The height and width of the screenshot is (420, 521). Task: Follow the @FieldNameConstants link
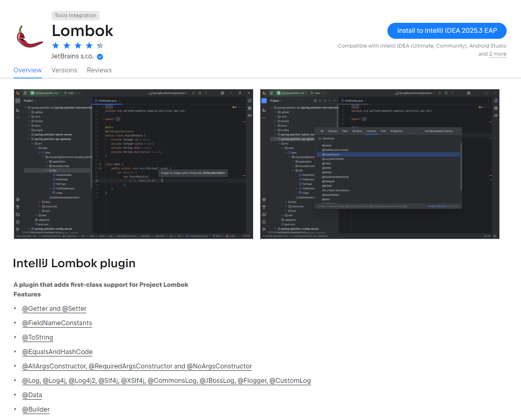click(57, 323)
